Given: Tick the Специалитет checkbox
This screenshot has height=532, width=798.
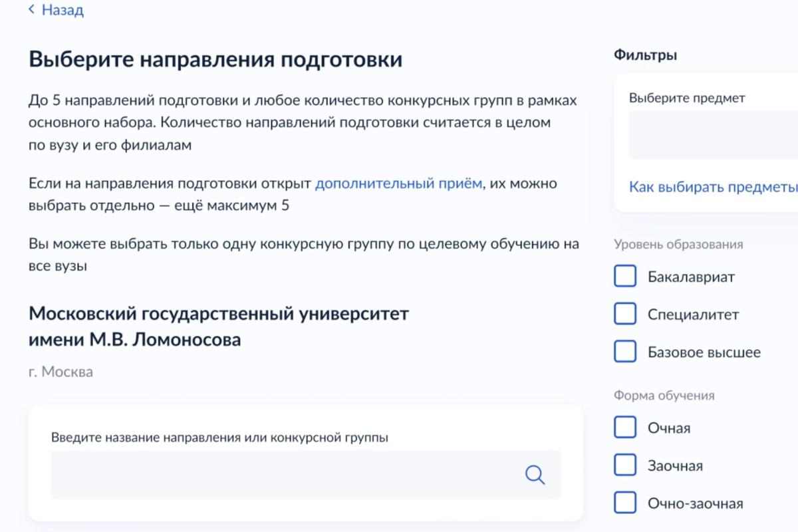Looking at the screenshot, I should tap(625, 314).
